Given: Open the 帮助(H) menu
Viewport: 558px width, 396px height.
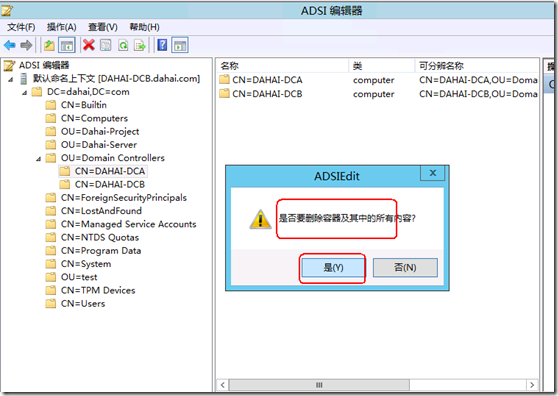Looking at the screenshot, I should click(x=144, y=27).
